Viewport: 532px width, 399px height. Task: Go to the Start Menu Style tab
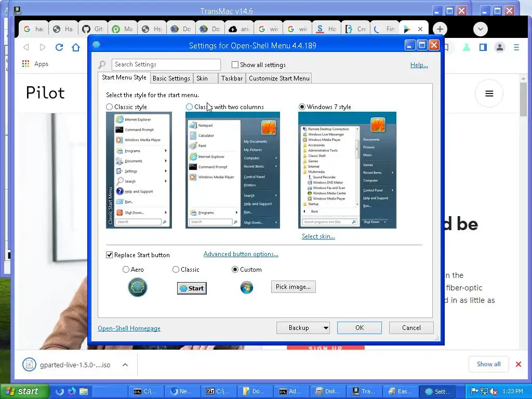pyautogui.click(x=124, y=77)
